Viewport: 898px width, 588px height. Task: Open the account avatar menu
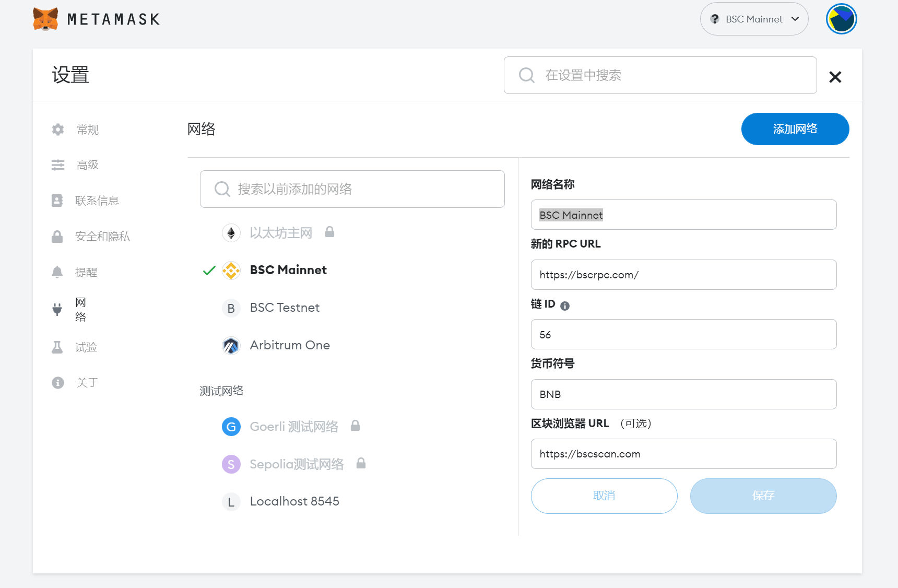[x=841, y=19]
